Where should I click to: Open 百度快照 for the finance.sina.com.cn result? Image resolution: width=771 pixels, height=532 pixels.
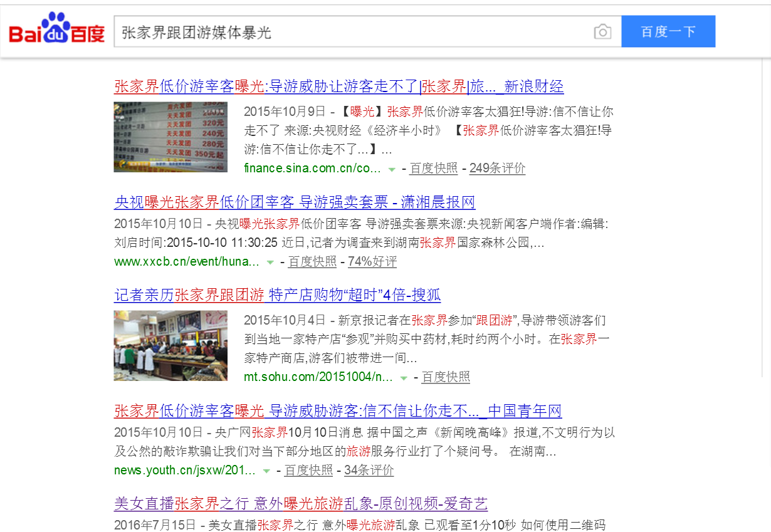point(434,169)
